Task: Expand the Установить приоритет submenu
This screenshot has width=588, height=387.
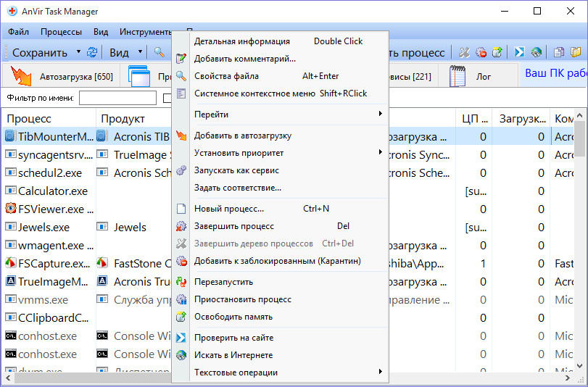Action: tap(380, 152)
